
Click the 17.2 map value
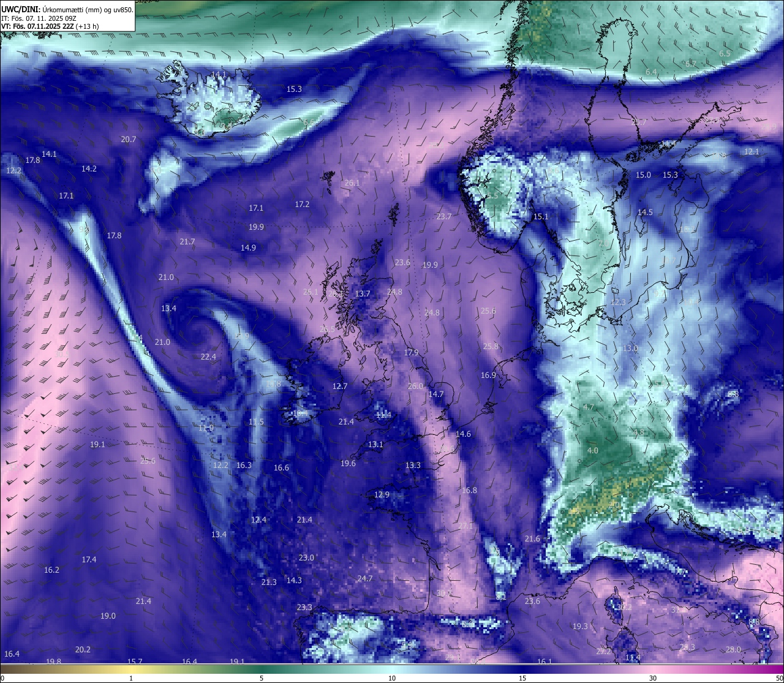302,205
